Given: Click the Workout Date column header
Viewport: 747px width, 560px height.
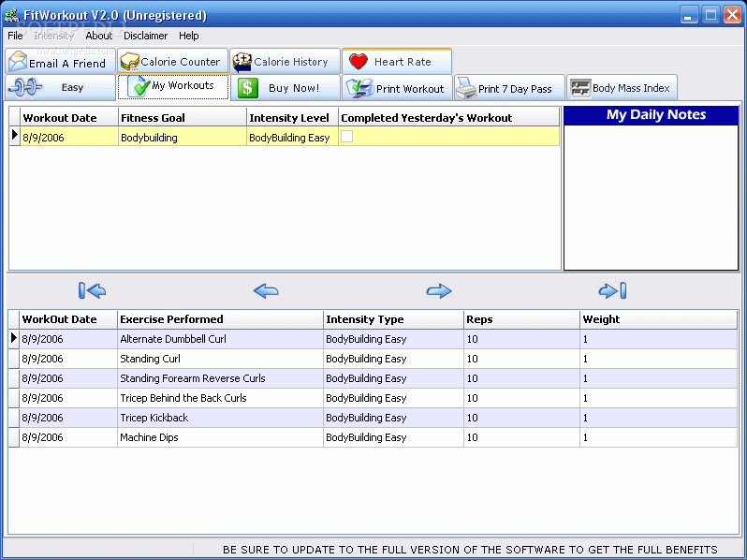Looking at the screenshot, I should [69, 117].
